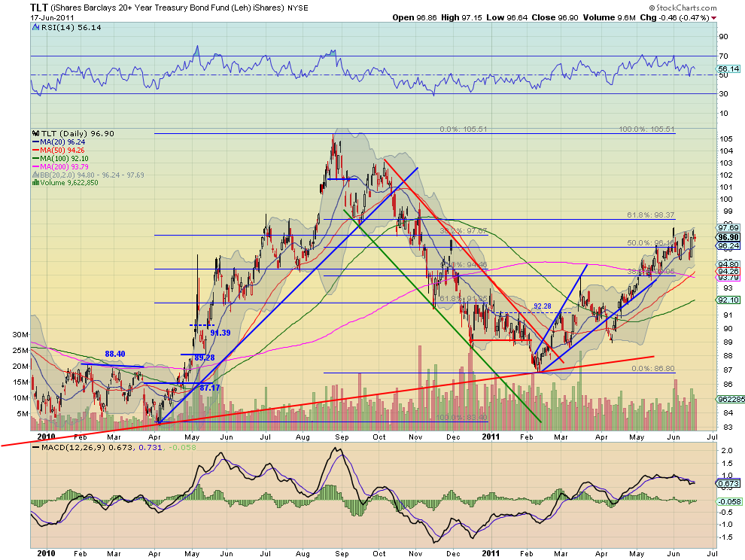This screenshot has height=560, width=745.
Task: Click the Bollinger Bands legend icon
Action: click(35, 175)
